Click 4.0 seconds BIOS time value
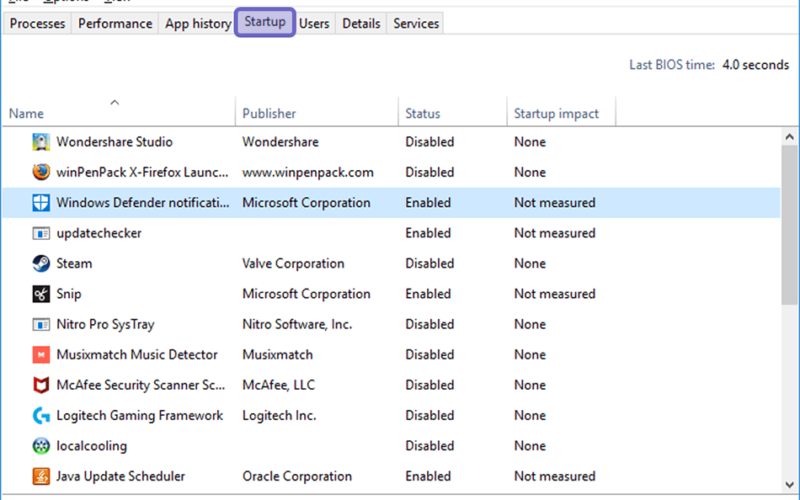The height and width of the screenshot is (500, 800). 756,65
